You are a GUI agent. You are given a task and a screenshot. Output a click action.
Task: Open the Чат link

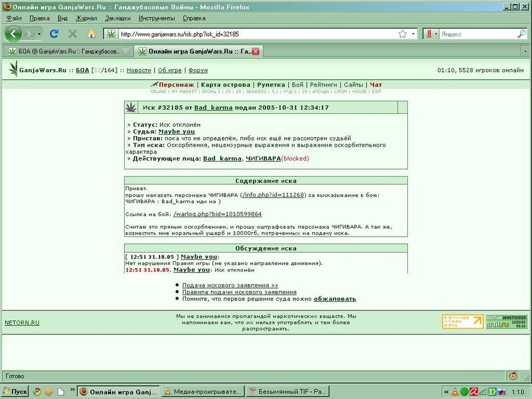[376, 85]
